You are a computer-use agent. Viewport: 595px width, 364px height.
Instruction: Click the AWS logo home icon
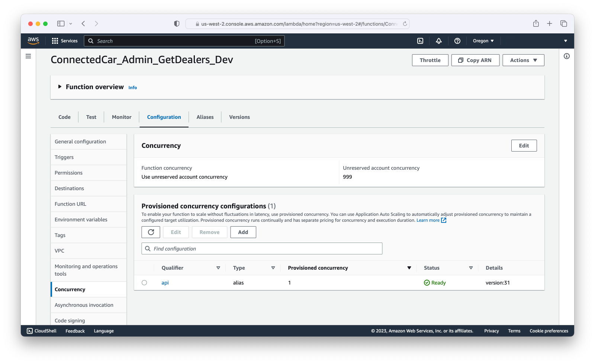33,41
